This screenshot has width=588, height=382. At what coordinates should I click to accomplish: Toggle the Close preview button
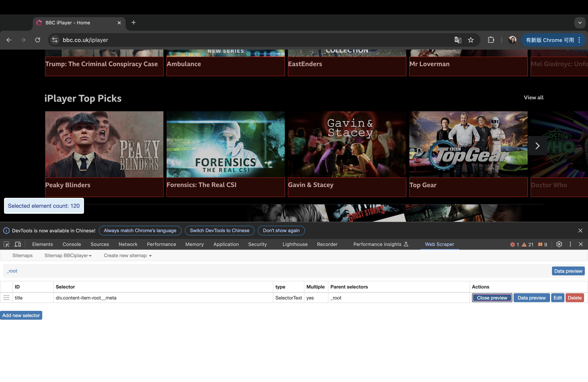coord(492,298)
